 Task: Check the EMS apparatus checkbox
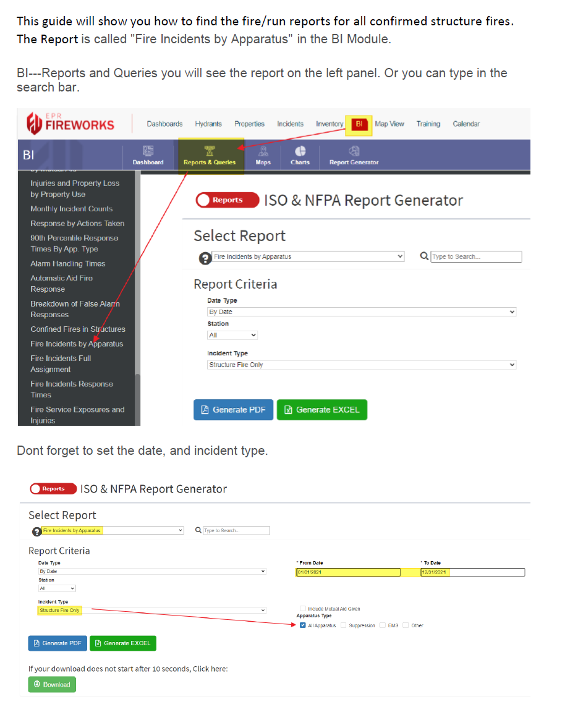coord(383,625)
